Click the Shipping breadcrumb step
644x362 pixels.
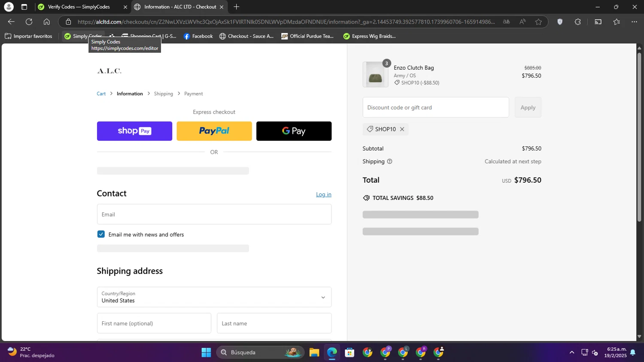coord(164,94)
